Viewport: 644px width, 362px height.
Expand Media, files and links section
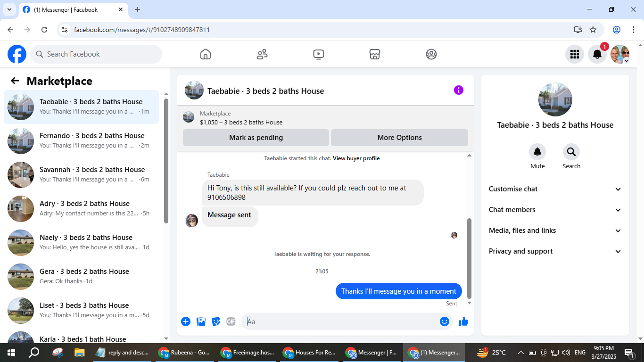pyautogui.click(x=555, y=230)
